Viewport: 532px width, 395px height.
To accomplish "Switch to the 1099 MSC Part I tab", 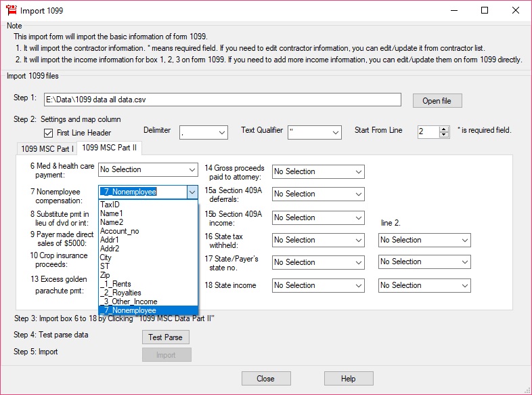I will click(x=47, y=148).
